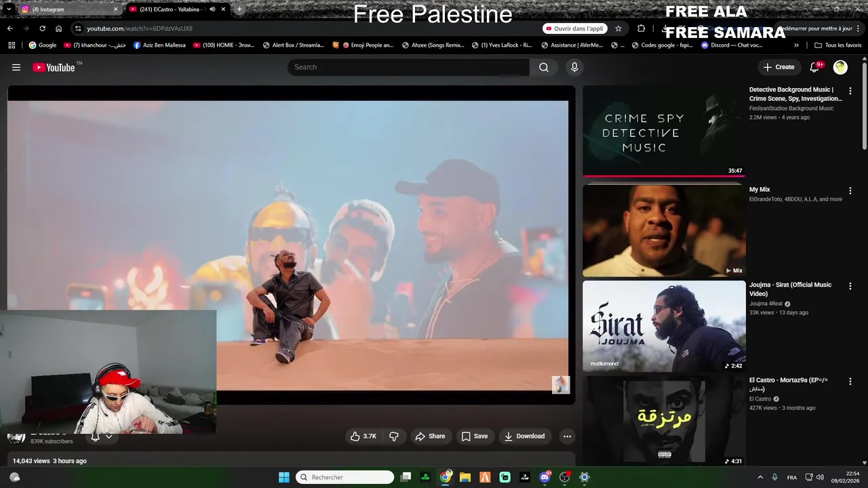868x488 pixels.
Task: Open the Sirat Joujma thumbnail
Action: pos(664,326)
